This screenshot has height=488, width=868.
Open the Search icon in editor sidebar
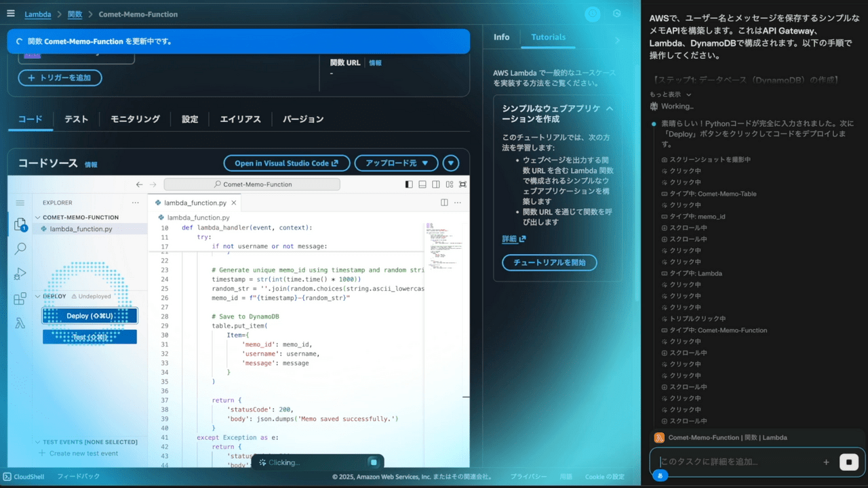(x=20, y=249)
